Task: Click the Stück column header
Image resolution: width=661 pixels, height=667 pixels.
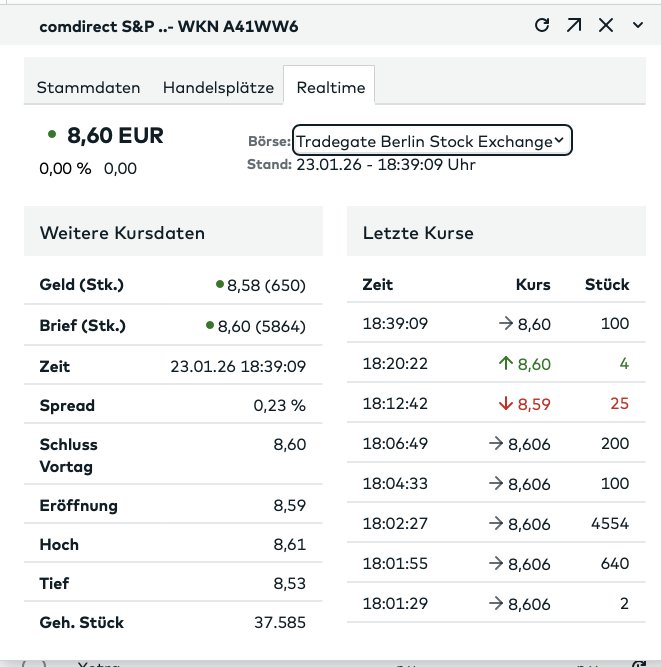Action: tap(607, 285)
